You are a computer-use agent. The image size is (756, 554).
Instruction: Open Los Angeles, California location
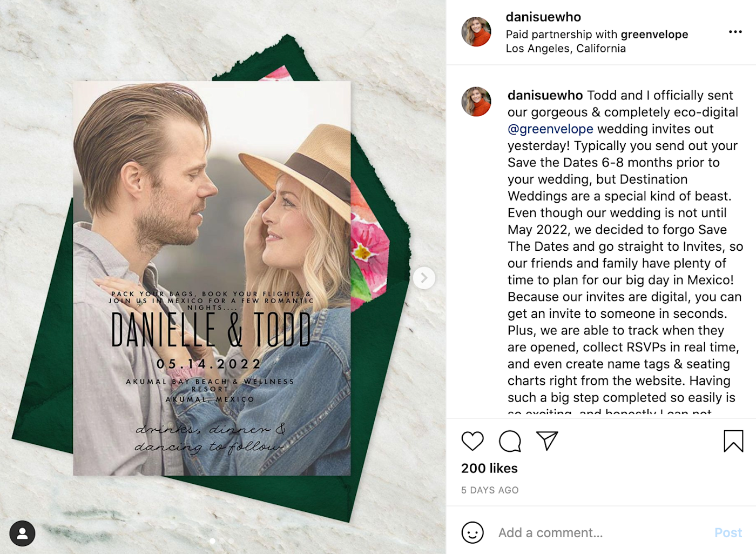(566, 49)
